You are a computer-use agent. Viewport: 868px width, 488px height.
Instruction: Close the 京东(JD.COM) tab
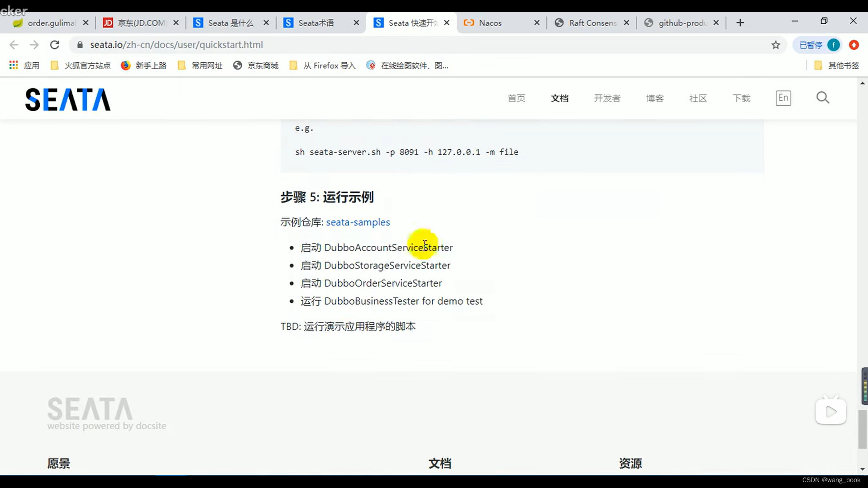click(x=176, y=23)
